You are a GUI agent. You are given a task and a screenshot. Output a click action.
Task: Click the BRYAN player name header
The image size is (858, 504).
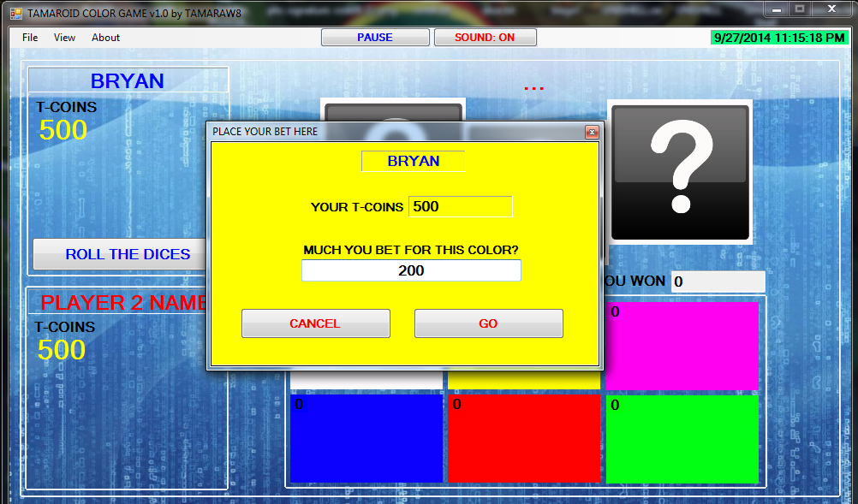coord(127,80)
